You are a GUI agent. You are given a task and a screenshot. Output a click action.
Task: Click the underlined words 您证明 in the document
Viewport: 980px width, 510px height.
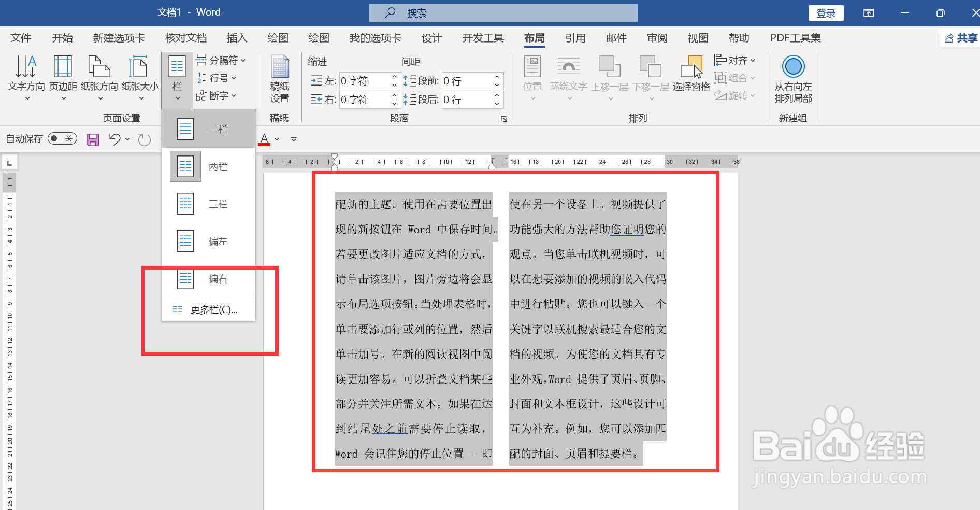click(x=627, y=229)
